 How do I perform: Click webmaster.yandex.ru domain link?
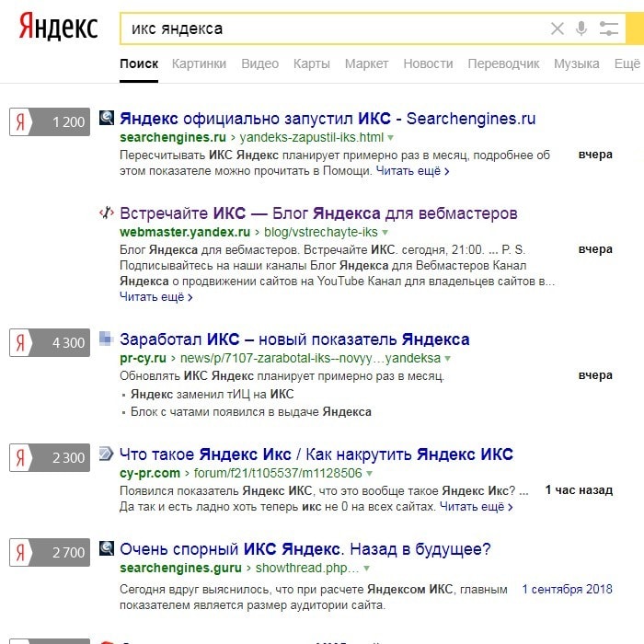[x=185, y=232]
